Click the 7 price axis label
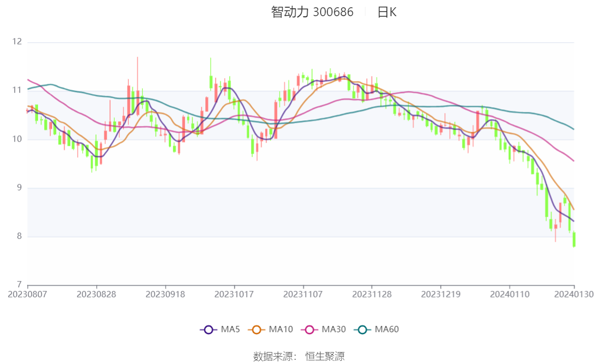598x364 pixels. pyautogui.click(x=19, y=284)
